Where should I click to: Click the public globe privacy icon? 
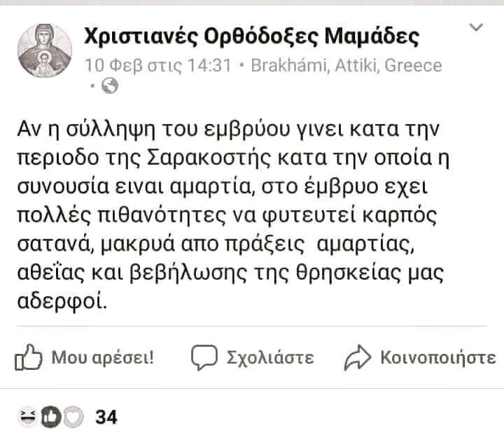point(110,86)
